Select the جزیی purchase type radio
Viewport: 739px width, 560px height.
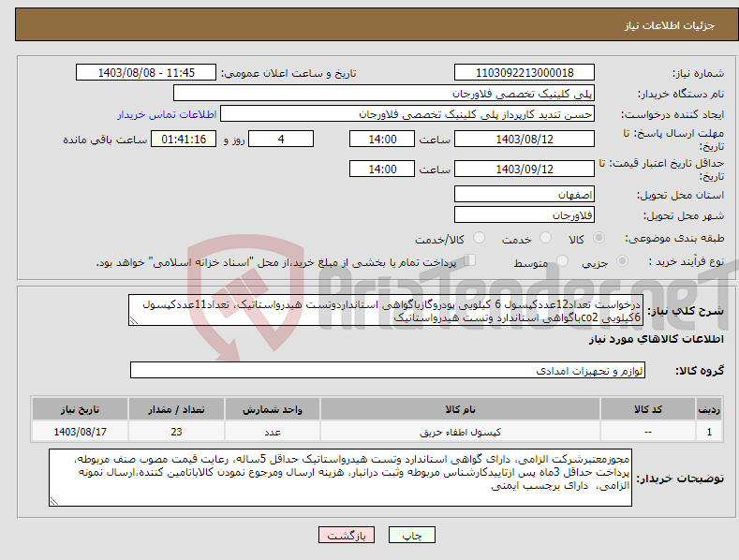pos(622,260)
